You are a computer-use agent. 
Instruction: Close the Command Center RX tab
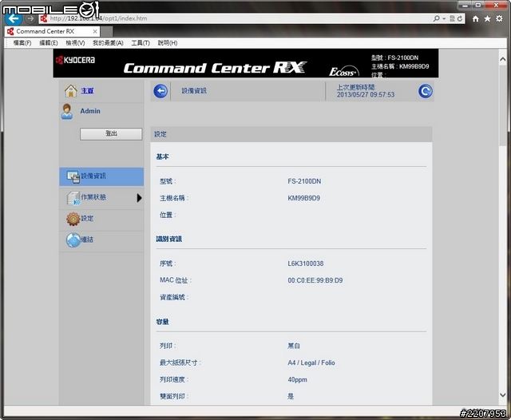click(x=95, y=32)
